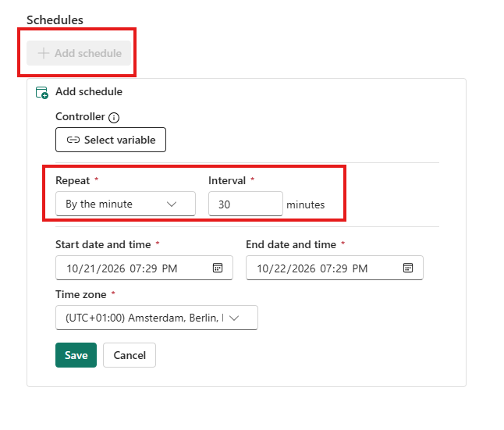Viewport: 504px width, 430px height.
Task: Click the Schedules section title
Action: coord(55,20)
